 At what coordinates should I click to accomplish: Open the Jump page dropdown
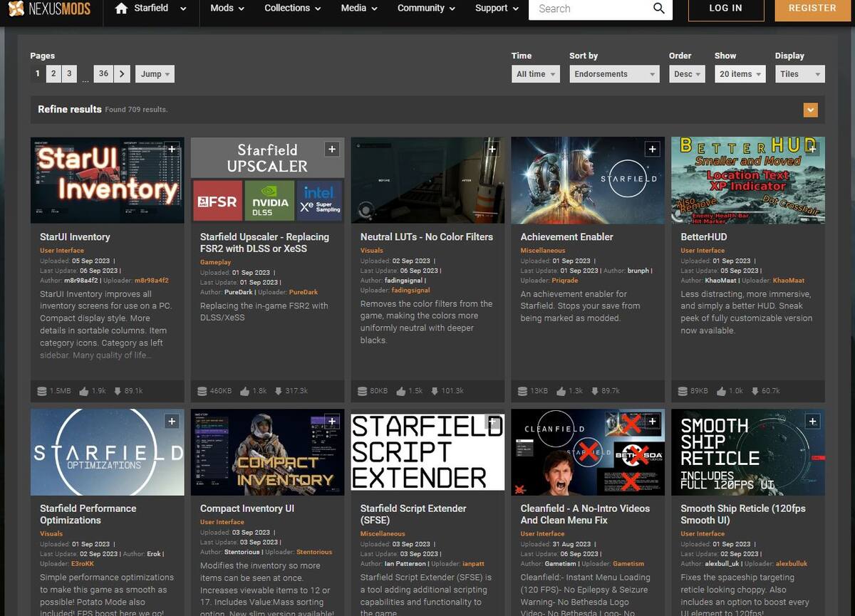pyautogui.click(x=155, y=74)
